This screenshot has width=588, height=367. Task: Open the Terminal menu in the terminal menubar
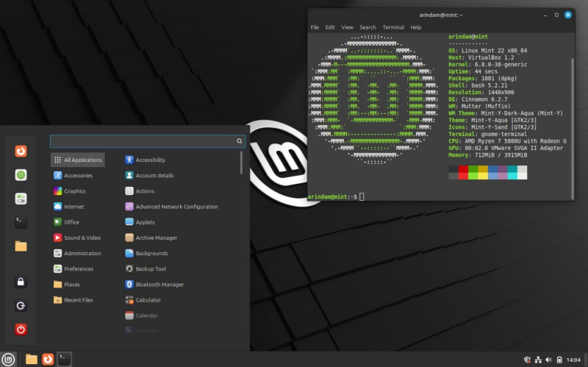tap(393, 27)
